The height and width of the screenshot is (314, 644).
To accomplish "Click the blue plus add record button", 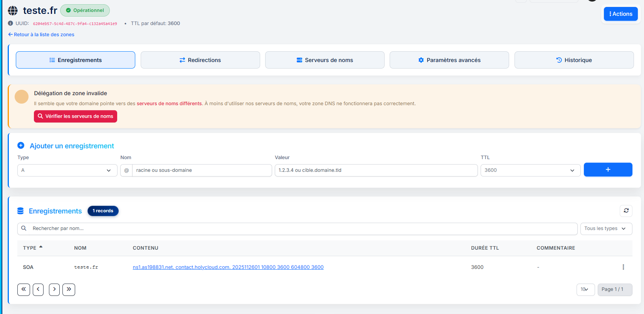I will (608, 170).
